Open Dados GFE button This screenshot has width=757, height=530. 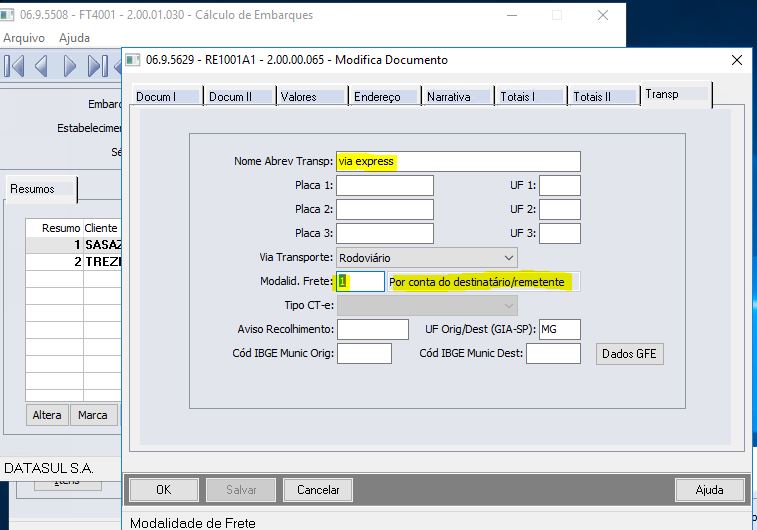(630, 354)
